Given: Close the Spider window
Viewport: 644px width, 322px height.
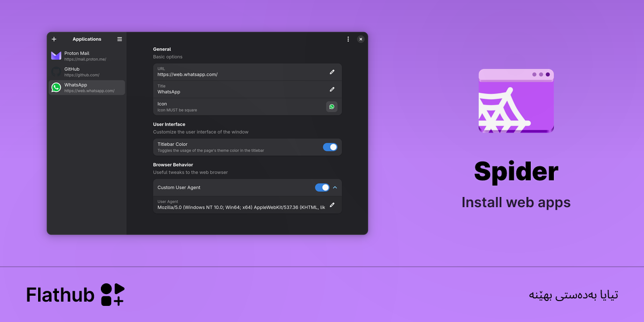Looking at the screenshot, I should (x=361, y=39).
